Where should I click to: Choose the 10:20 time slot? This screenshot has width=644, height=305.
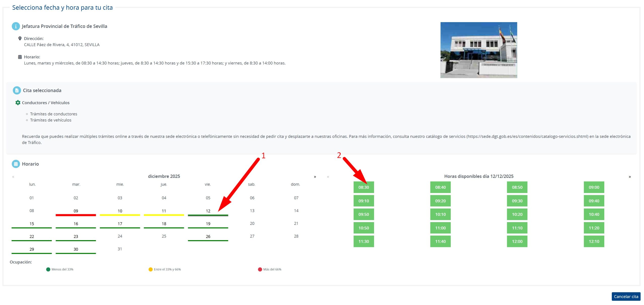[517, 215]
